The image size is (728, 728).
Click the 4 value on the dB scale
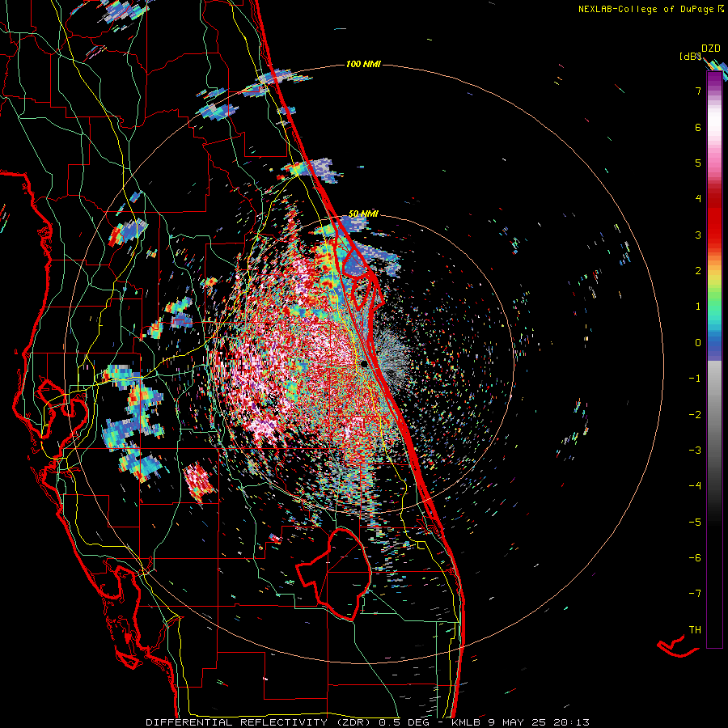[x=698, y=199]
